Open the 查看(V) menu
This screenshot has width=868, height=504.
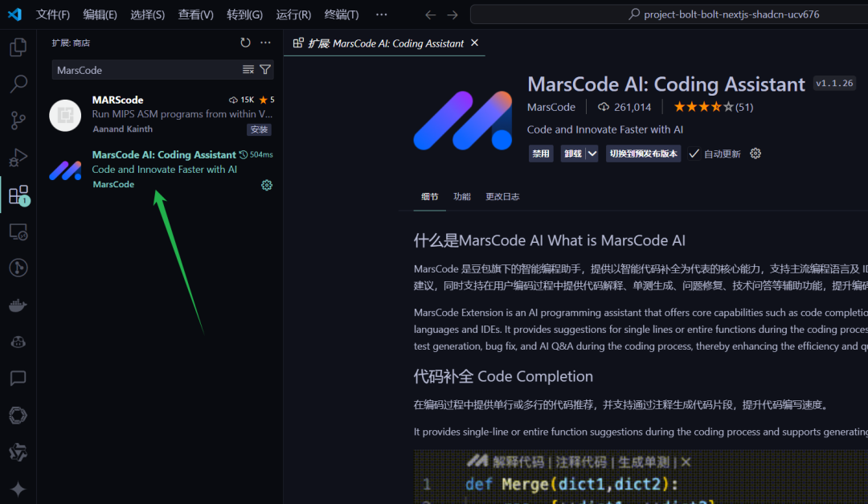196,14
